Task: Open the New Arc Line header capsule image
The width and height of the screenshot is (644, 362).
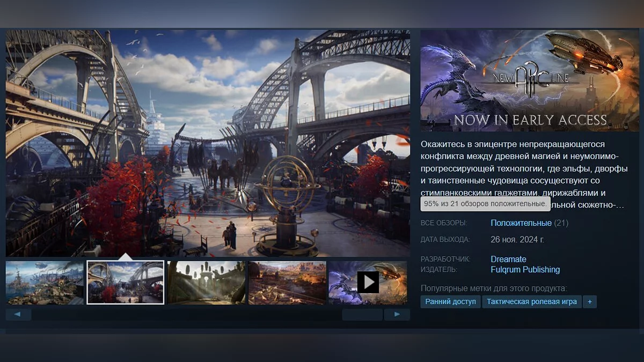Action: point(529,80)
